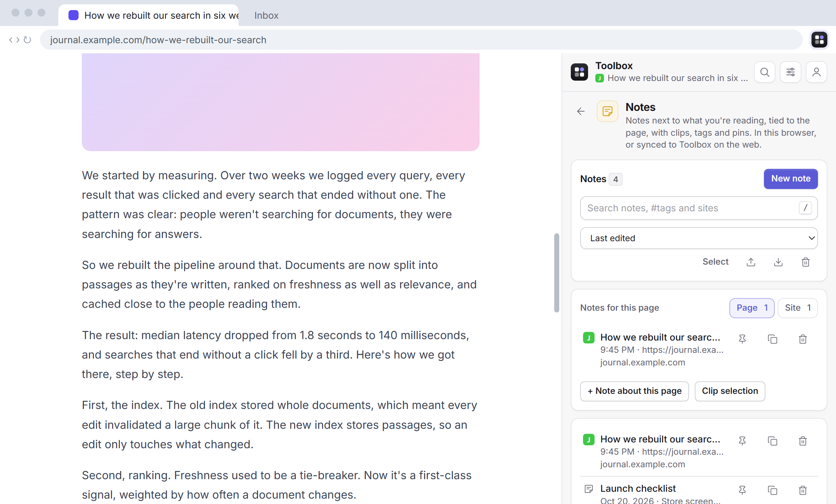The height and width of the screenshot is (504, 836).
Task: Click the export notes upload icon
Action: tap(751, 262)
